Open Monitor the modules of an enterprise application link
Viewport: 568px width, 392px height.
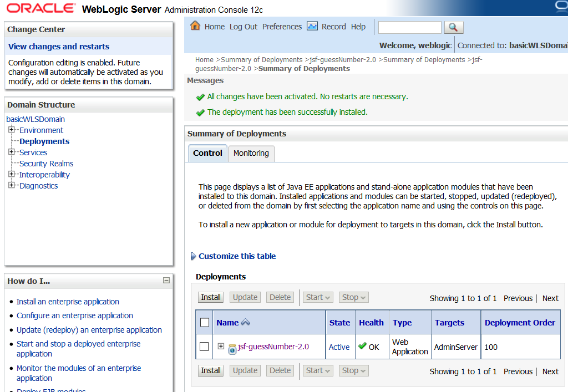tap(79, 373)
